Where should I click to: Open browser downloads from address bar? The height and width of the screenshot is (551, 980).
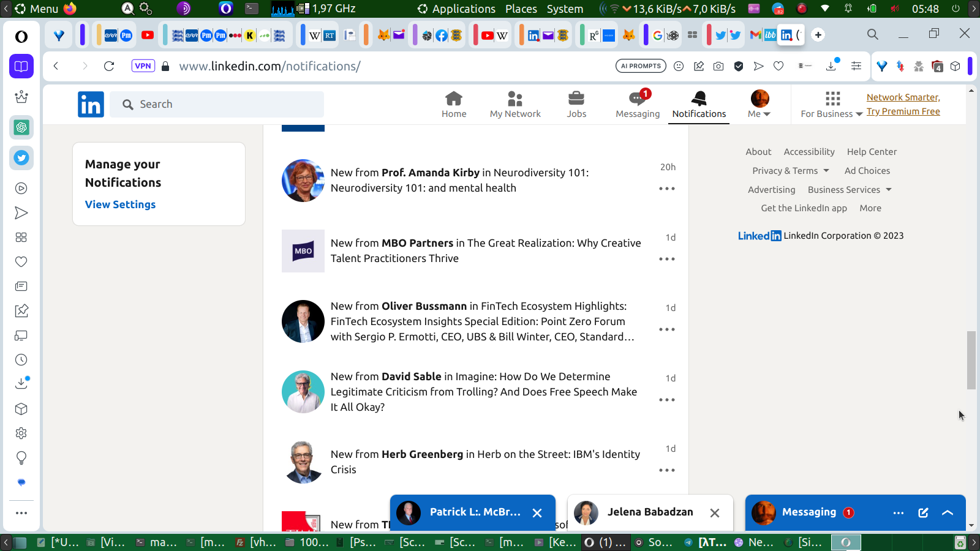pyautogui.click(x=831, y=66)
